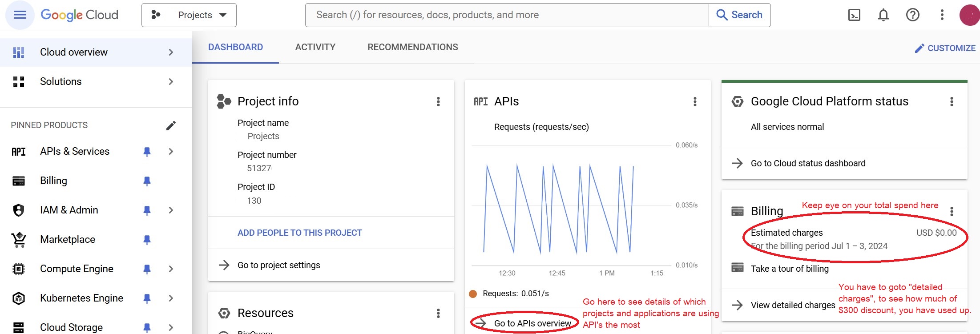Unpin Cloud Storage
The image size is (980, 334).
pyautogui.click(x=147, y=328)
